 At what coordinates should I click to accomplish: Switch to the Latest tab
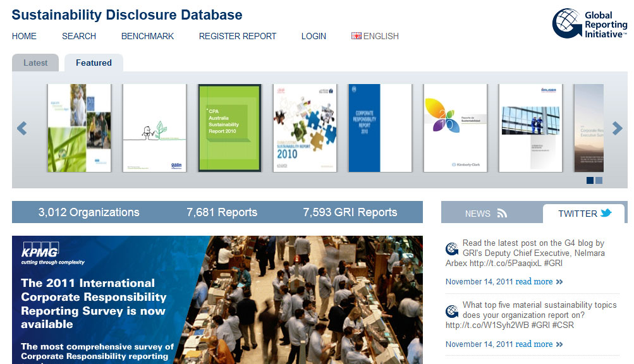35,63
